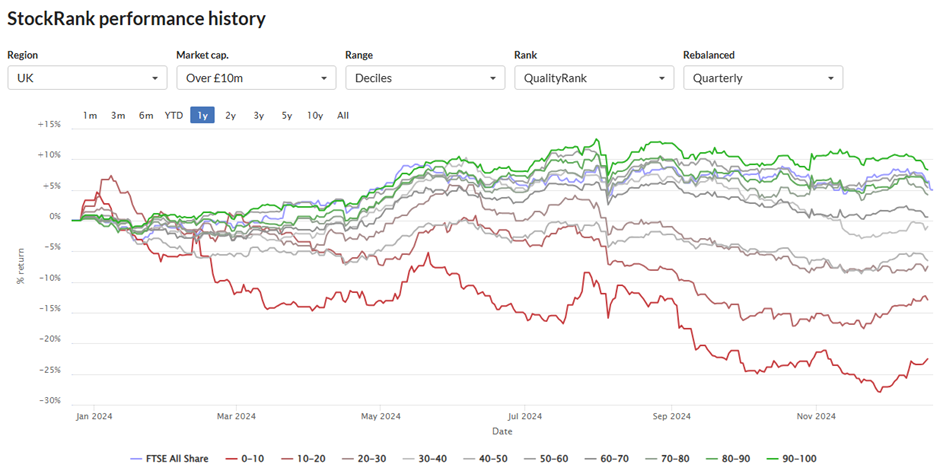Switch chart to 5y range
Viewport: 940px width, 474px height.
[x=287, y=115]
